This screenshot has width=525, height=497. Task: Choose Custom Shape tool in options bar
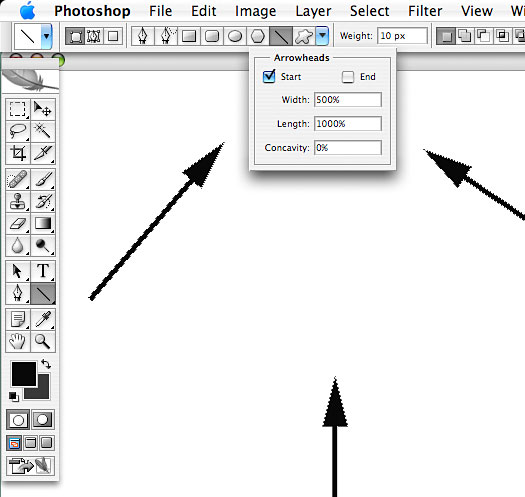(304, 36)
